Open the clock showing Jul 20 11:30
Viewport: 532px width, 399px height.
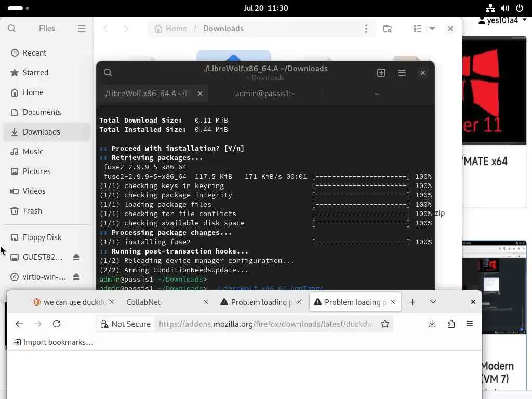coord(265,8)
